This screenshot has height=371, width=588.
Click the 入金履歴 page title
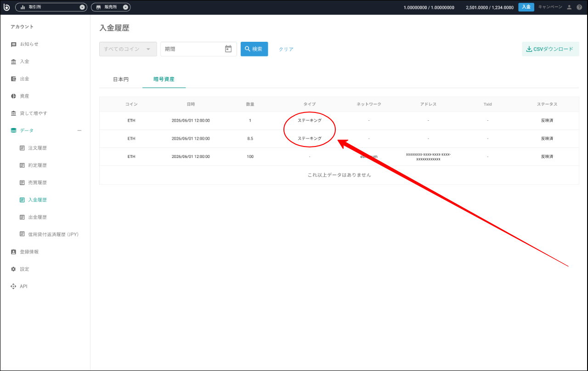coord(114,28)
